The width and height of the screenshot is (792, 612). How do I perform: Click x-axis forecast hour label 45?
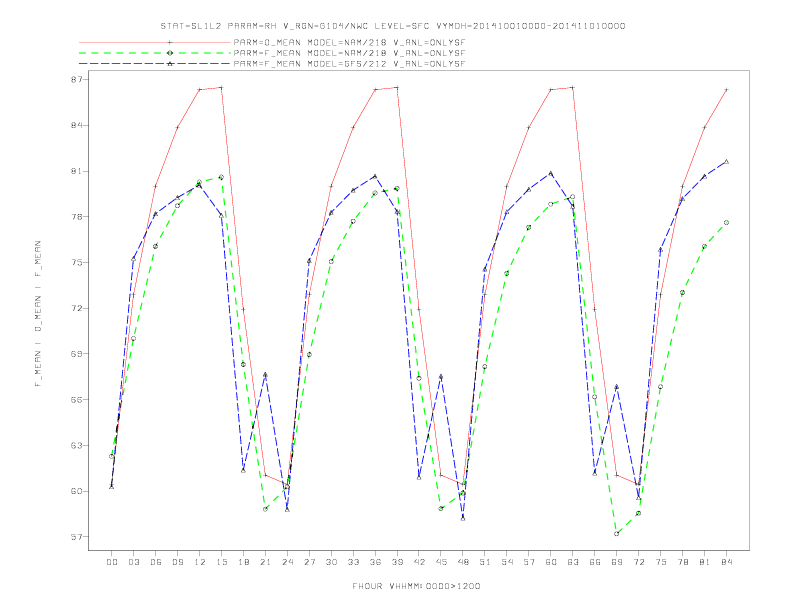coord(441,562)
